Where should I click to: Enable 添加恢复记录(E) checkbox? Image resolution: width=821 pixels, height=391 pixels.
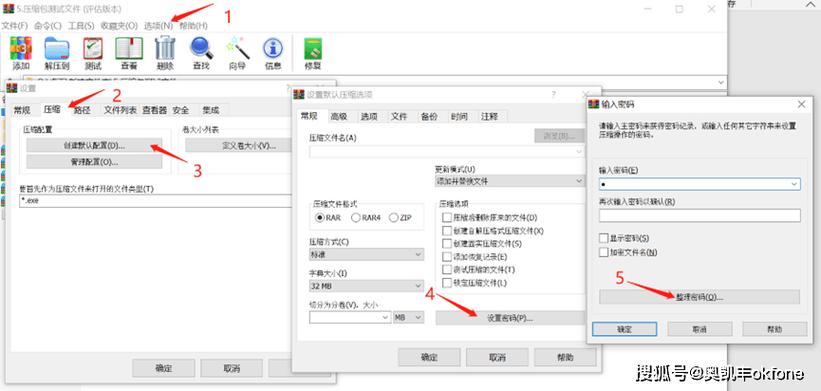click(x=447, y=256)
